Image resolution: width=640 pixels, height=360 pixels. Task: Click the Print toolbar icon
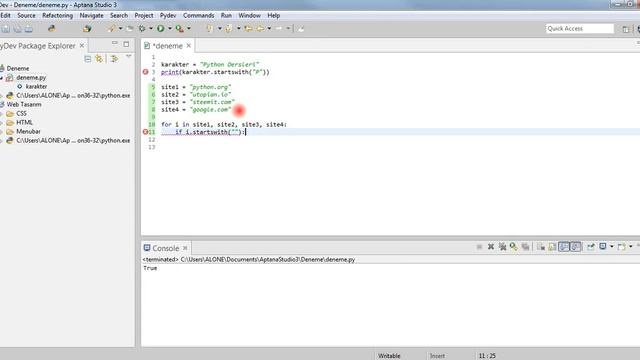(29, 29)
